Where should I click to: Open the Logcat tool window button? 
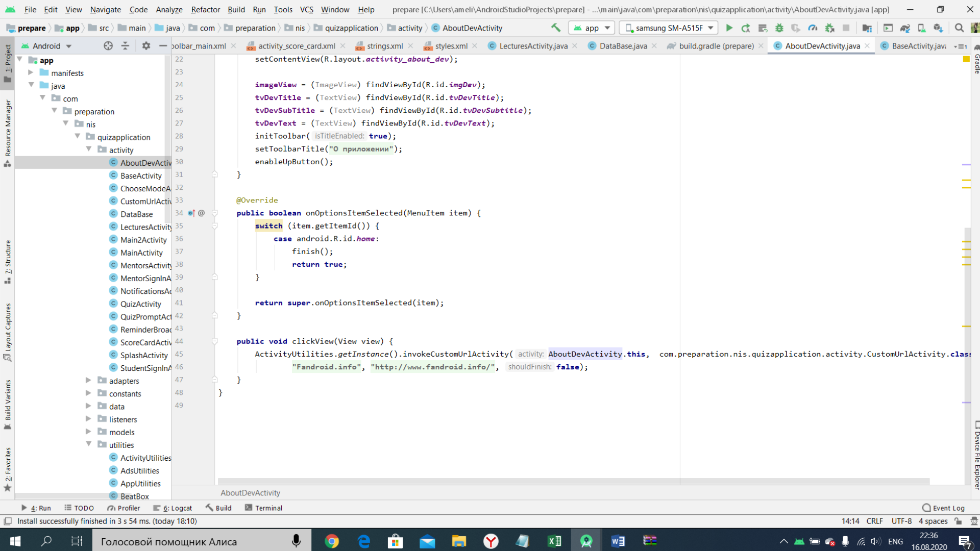click(173, 508)
